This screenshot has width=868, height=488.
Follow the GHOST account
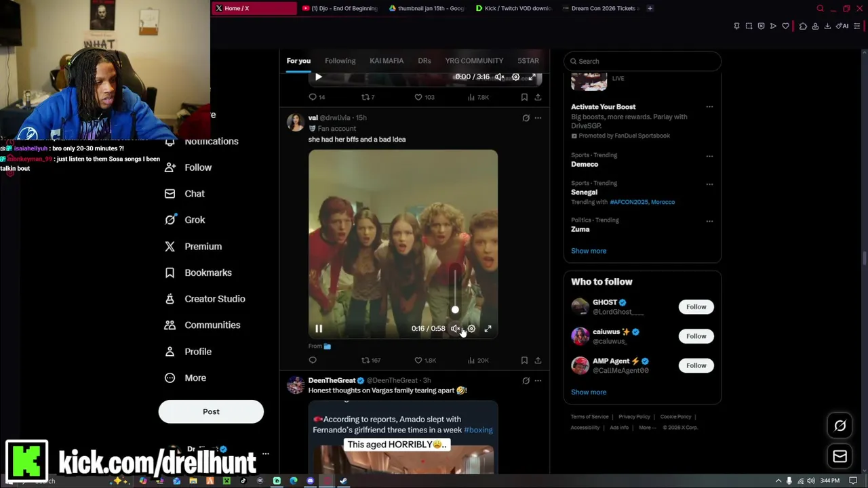[696, 307]
